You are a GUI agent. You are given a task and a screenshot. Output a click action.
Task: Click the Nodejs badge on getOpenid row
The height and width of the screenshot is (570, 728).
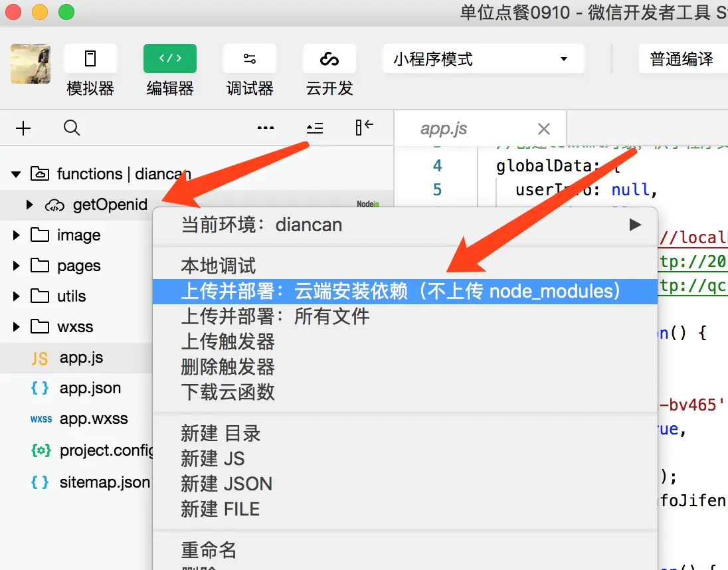368,204
